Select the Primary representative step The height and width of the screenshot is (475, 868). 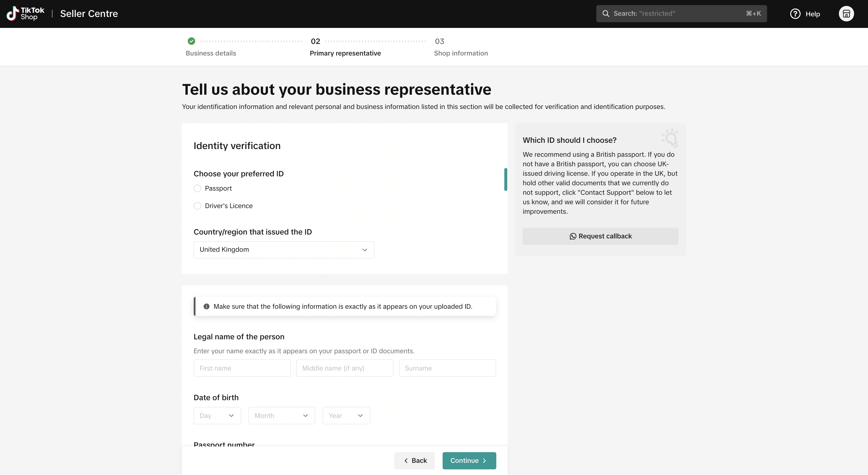[345, 53]
